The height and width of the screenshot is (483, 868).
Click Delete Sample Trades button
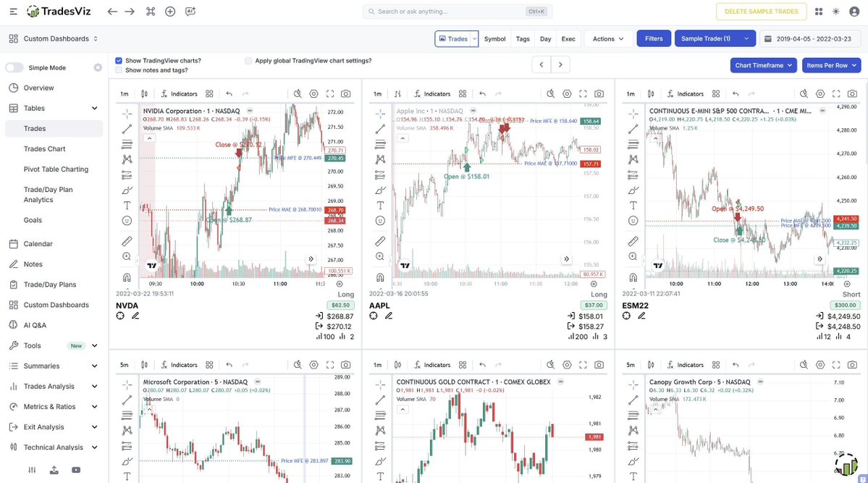pos(761,11)
